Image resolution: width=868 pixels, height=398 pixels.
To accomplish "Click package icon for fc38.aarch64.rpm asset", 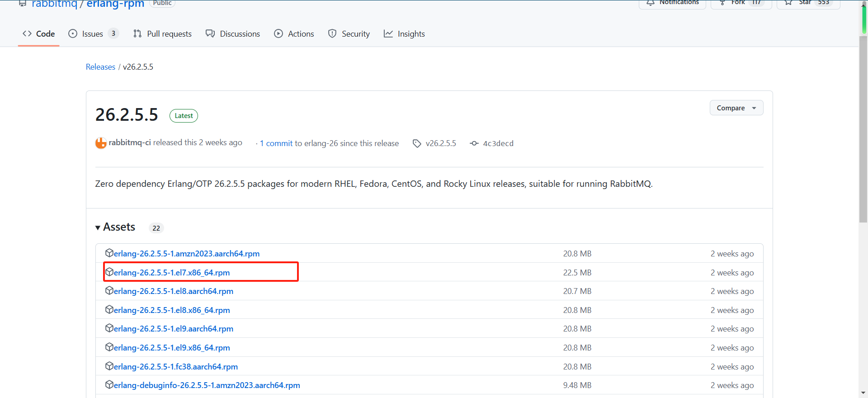I will (109, 366).
